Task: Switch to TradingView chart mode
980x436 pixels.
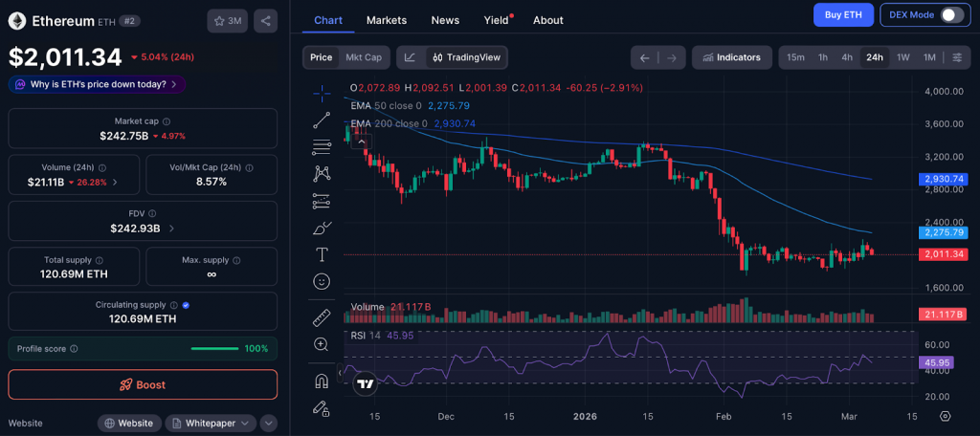Action: coord(465,57)
